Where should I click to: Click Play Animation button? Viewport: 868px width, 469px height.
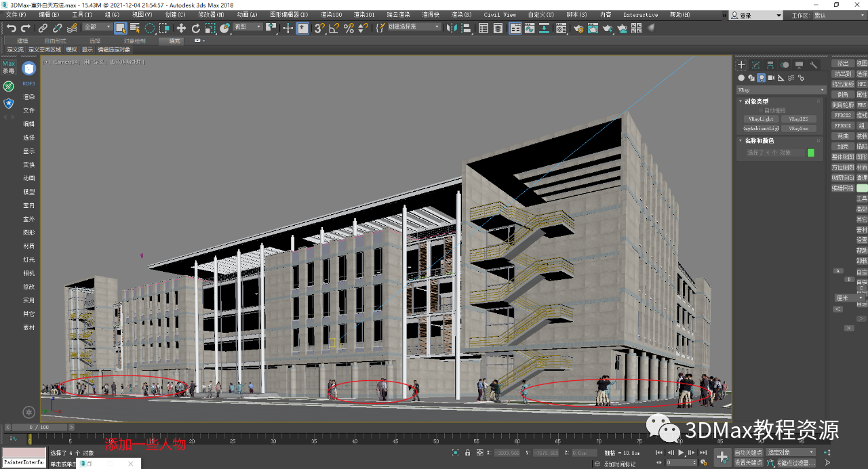pyautogui.click(x=680, y=453)
